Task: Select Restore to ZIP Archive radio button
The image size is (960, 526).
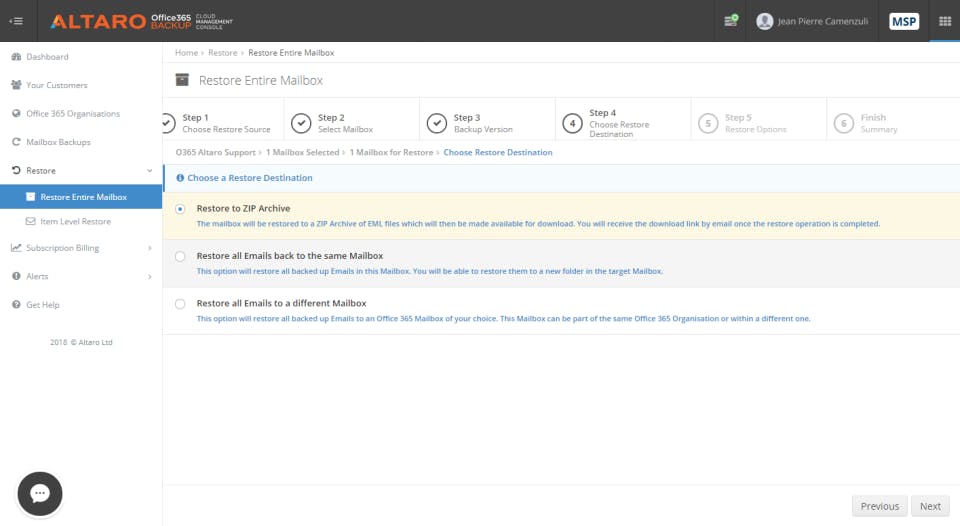Action: tap(180, 209)
